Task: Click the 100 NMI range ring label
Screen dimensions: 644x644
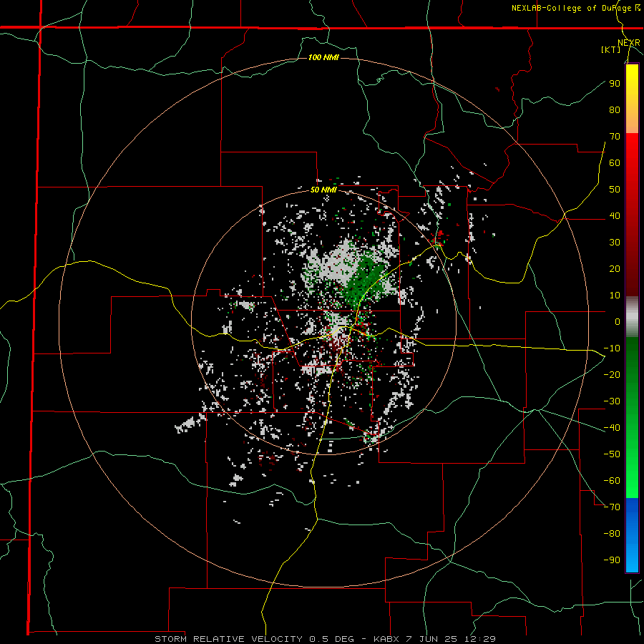Action: (x=323, y=57)
